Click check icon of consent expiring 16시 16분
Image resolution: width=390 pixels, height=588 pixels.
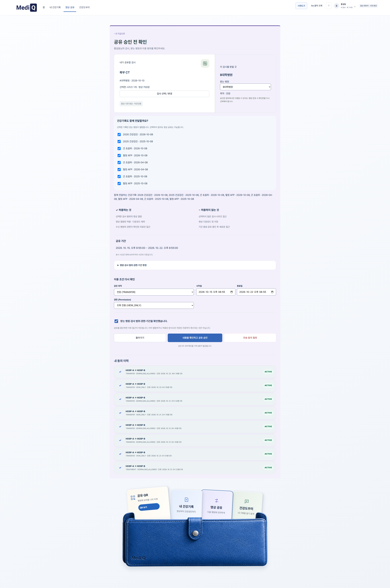(x=120, y=372)
